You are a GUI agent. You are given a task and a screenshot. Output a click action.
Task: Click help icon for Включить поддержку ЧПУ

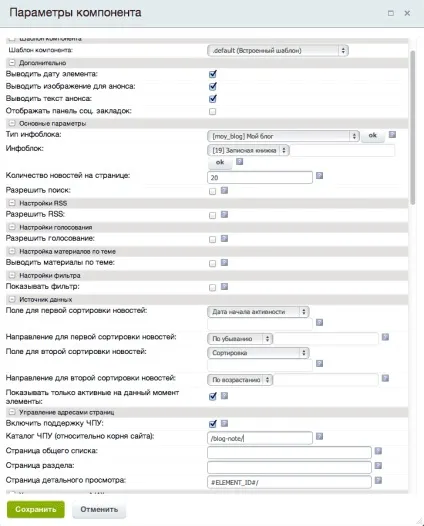point(224,423)
